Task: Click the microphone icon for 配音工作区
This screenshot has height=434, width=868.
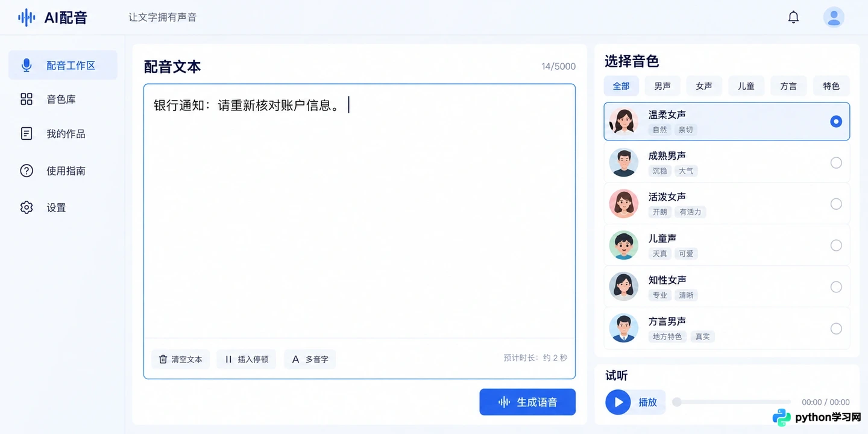Action: click(x=27, y=65)
